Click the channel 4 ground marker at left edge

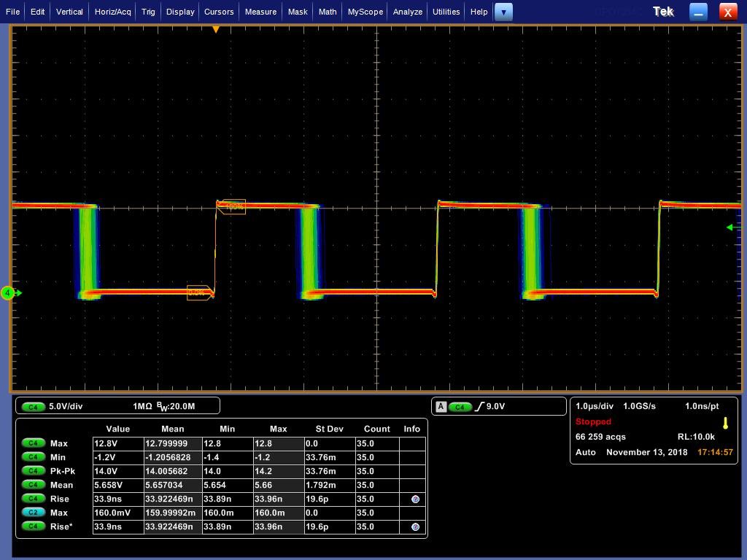pyautogui.click(x=9, y=293)
